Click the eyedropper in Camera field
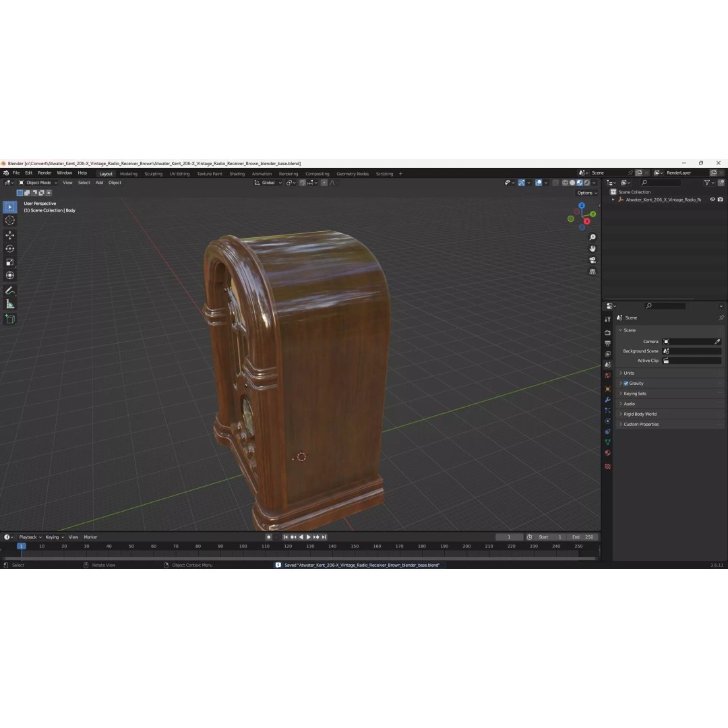 (717, 342)
